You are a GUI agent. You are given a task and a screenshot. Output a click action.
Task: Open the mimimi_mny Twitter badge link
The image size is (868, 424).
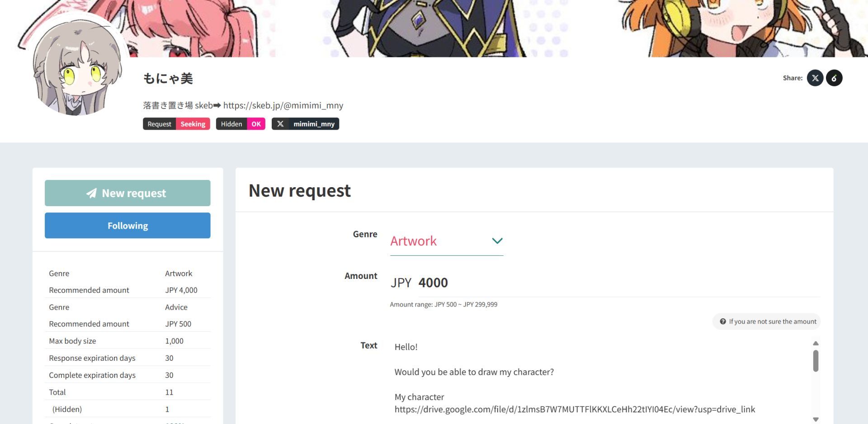click(x=305, y=124)
